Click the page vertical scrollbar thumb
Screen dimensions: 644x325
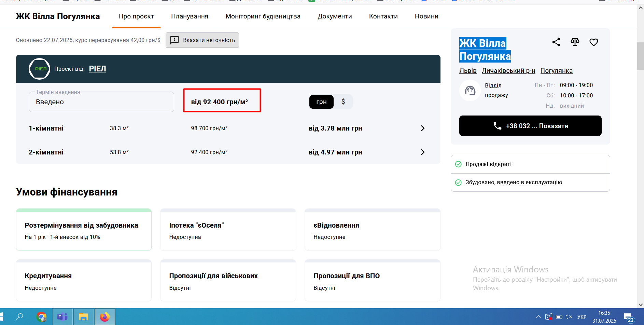[641, 56]
